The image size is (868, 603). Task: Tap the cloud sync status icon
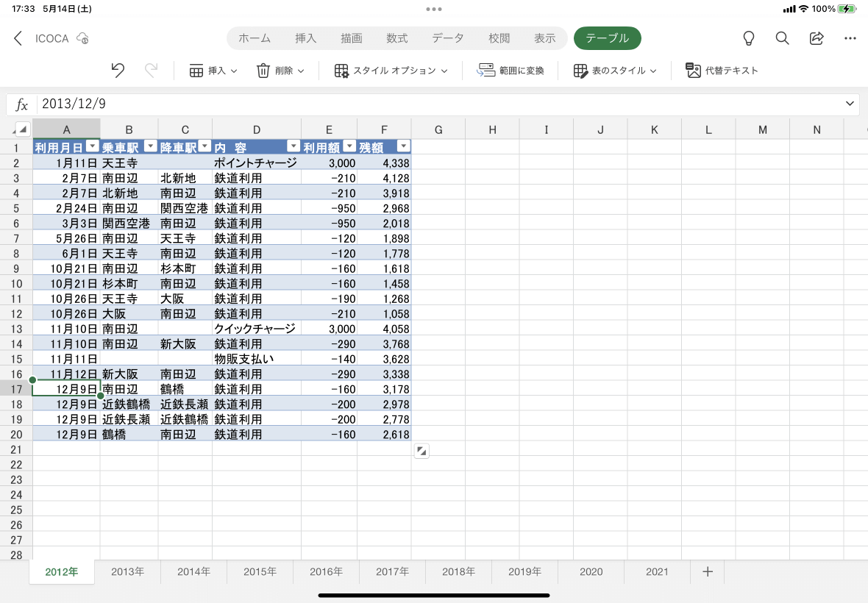coord(82,38)
